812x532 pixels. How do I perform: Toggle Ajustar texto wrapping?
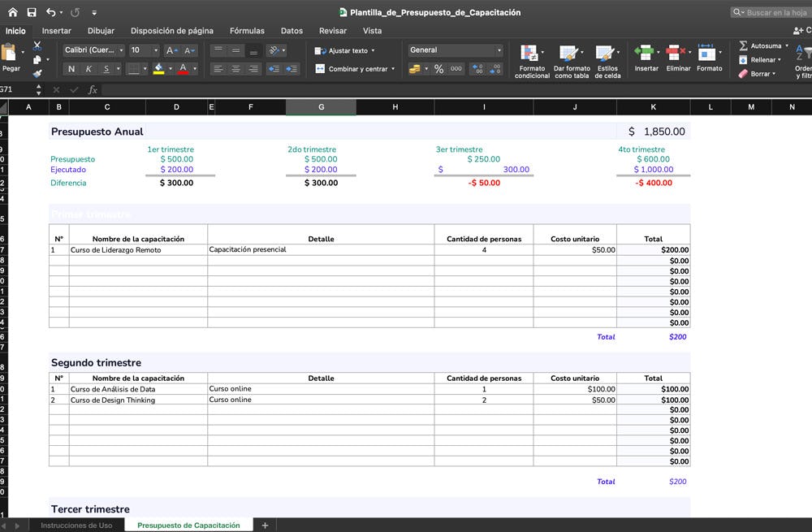[x=347, y=50]
